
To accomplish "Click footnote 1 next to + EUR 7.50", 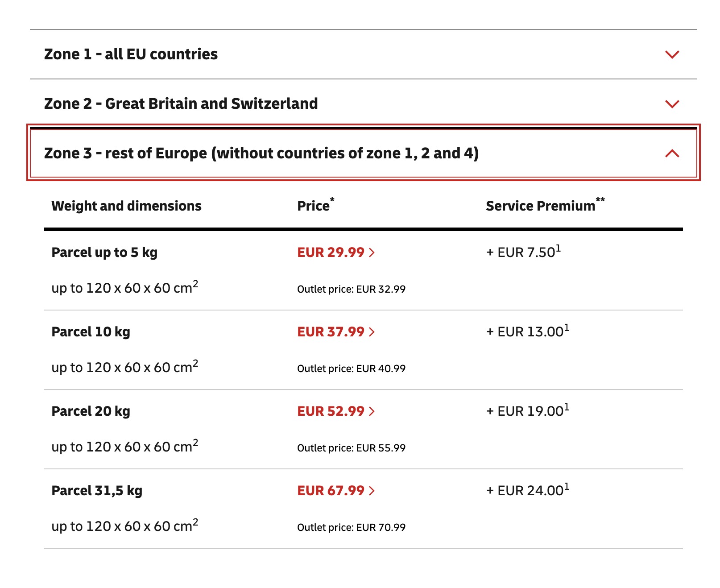I will click(559, 248).
